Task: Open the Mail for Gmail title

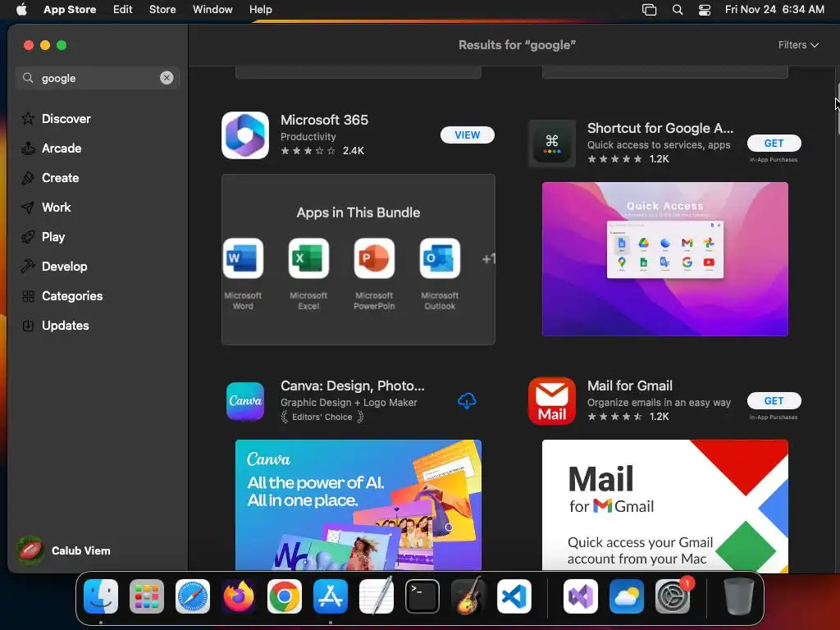Action: pyautogui.click(x=629, y=386)
